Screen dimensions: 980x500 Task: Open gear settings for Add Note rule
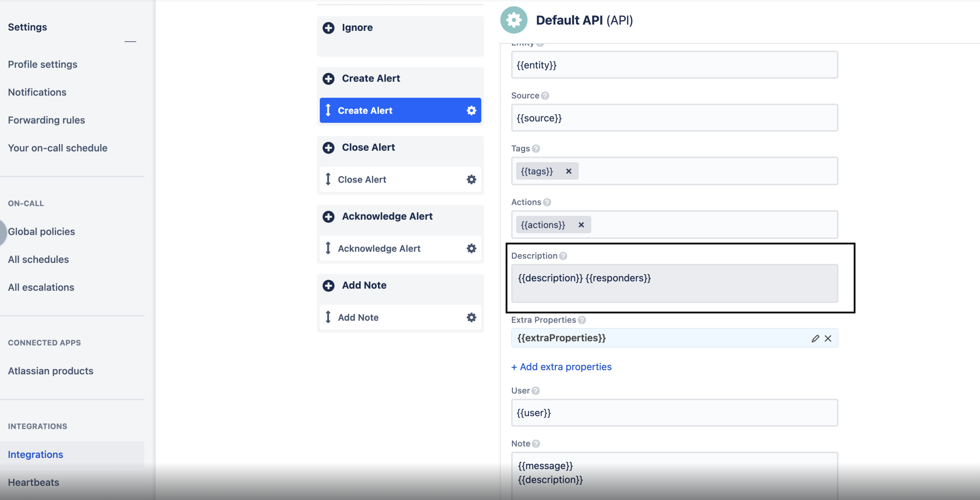[471, 317]
